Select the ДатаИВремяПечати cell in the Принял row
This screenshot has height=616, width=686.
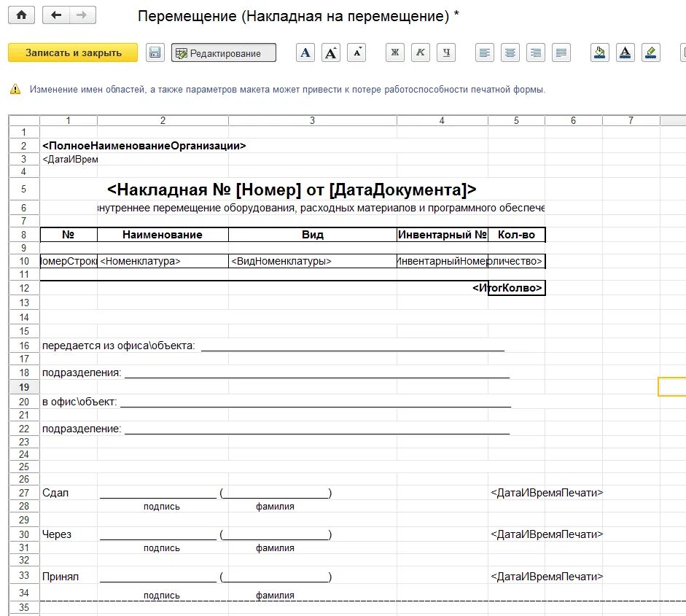pos(547,577)
